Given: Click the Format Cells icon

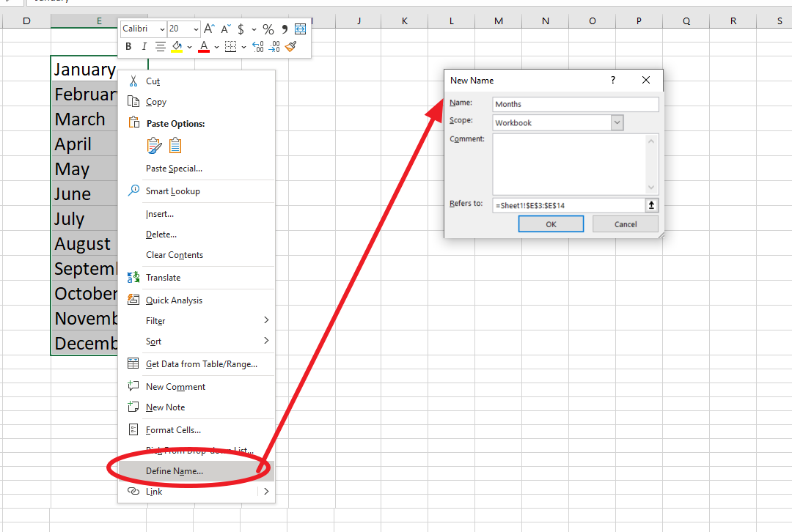Looking at the screenshot, I should click(133, 429).
